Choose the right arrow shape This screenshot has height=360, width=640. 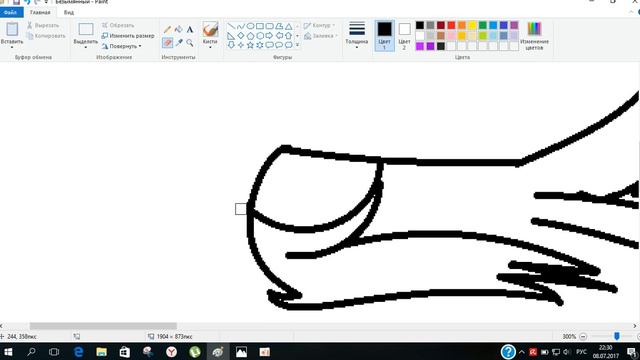click(x=269, y=36)
